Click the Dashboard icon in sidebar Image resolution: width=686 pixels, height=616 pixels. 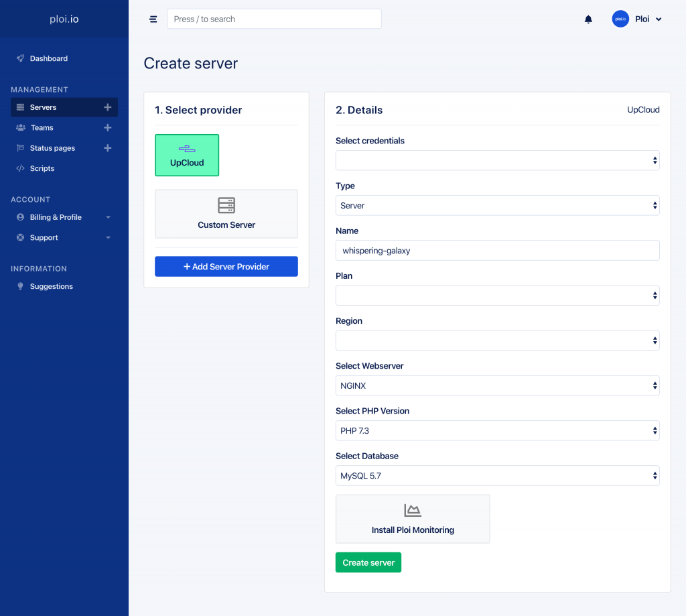(19, 58)
